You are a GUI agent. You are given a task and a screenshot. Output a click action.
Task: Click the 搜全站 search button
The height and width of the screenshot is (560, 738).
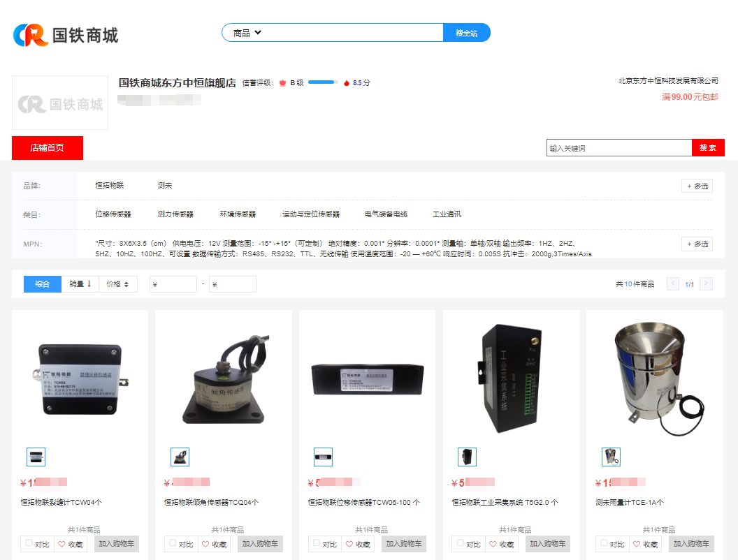466,33
